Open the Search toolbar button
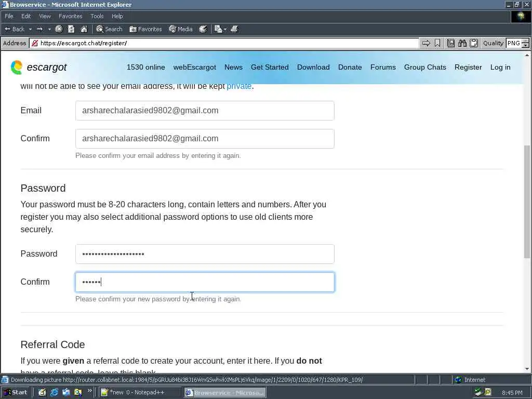This screenshot has width=532, height=399. tap(109, 29)
